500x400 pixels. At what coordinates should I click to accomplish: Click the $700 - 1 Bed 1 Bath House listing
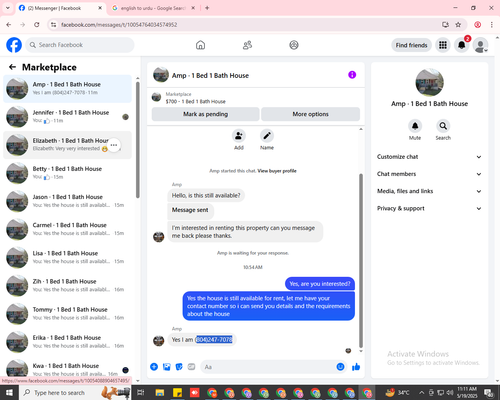click(x=196, y=101)
